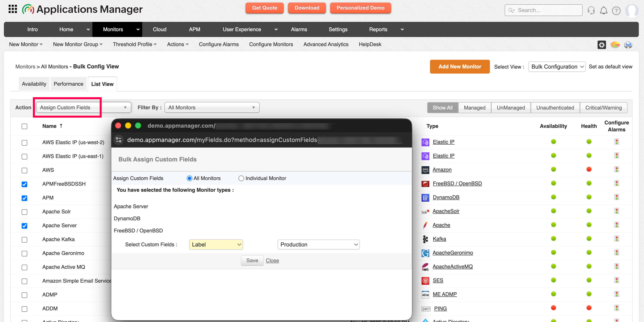Image resolution: width=644 pixels, height=322 pixels.
Task: Click the Kafka type icon
Action: [425, 239]
